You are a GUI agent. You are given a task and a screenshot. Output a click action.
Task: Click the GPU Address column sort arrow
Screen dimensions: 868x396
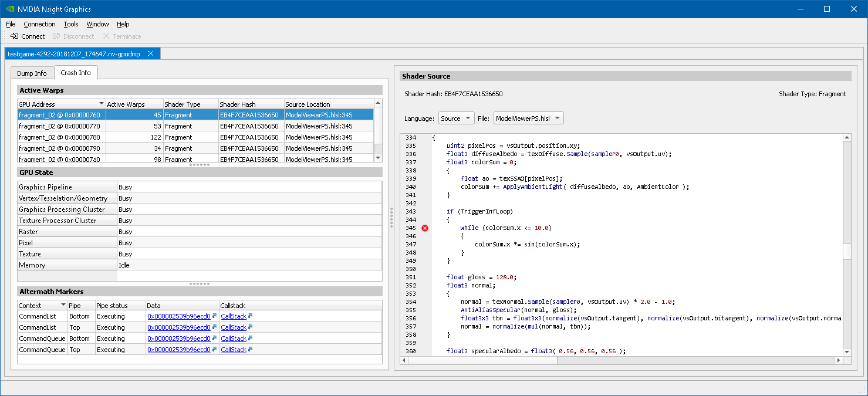[x=101, y=104]
